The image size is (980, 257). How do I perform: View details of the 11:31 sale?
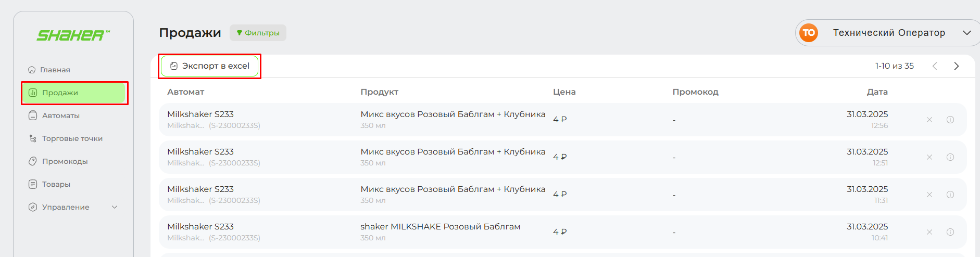(950, 195)
